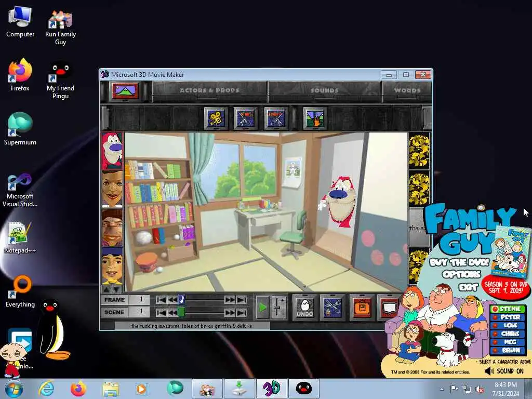Select Meg in the Family Guy character list

[x=508, y=342]
